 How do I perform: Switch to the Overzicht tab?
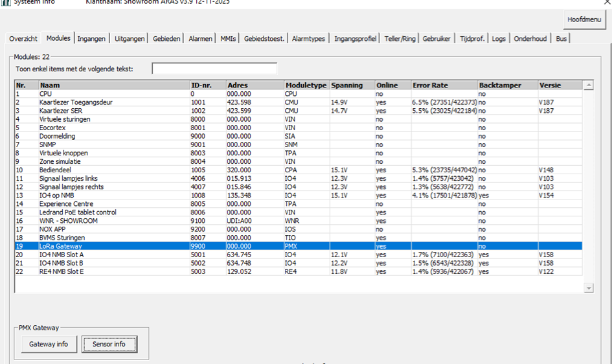click(23, 39)
